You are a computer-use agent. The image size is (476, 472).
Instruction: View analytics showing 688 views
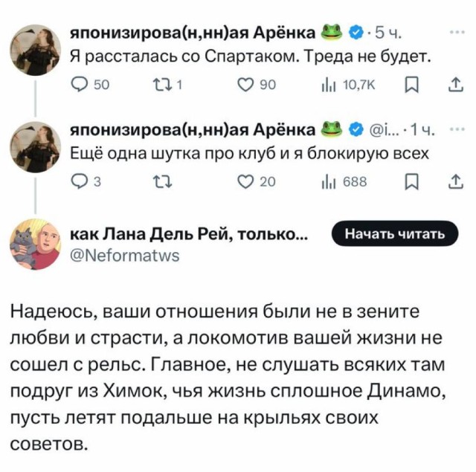coord(344,181)
